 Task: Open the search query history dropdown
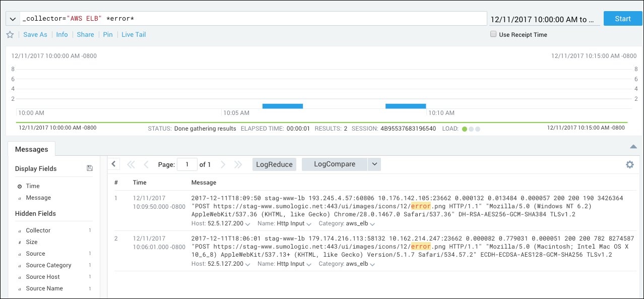tap(13, 19)
